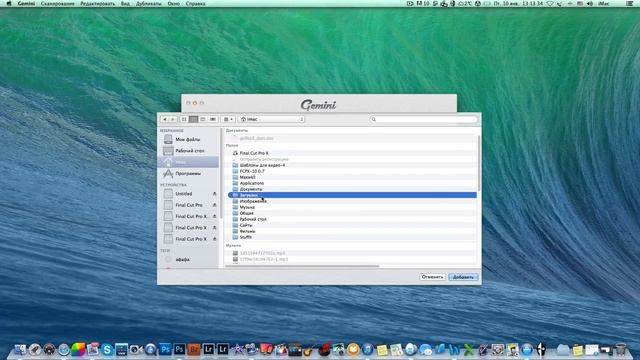Select Мои файлы in the sidebar
The image size is (640, 360).
(x=188, y=140)
